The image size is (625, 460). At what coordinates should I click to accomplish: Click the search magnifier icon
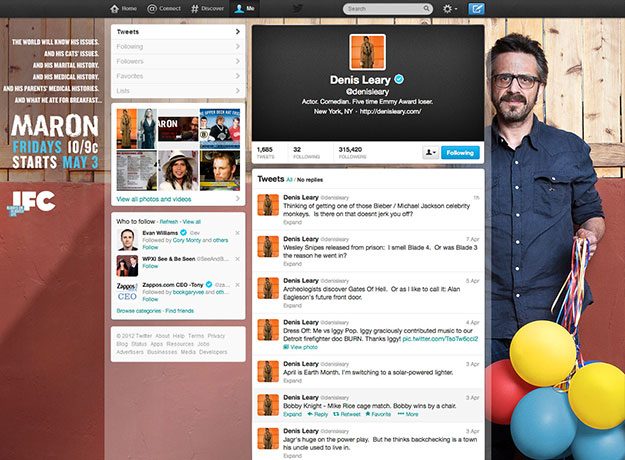pos(426,8)
